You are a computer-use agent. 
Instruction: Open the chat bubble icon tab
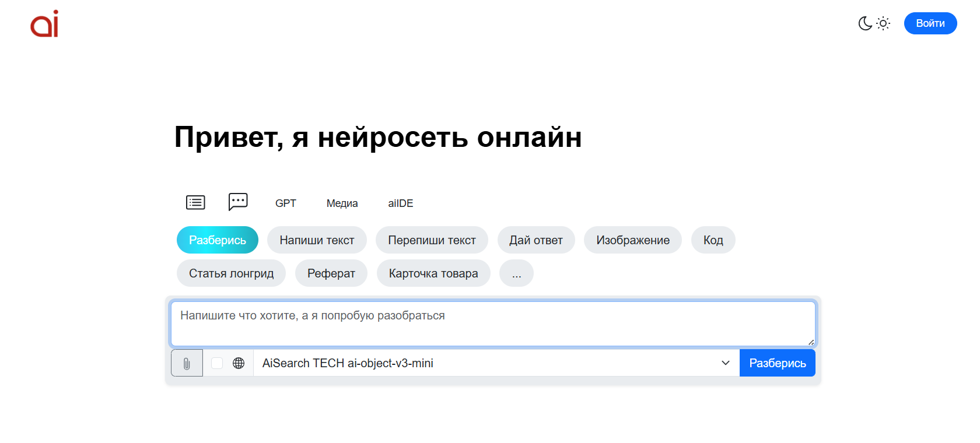coord(238,202)
